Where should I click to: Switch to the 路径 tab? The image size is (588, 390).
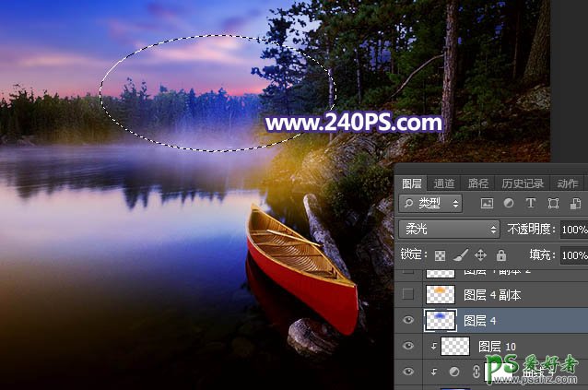pyautogui.click(x=478, y=183)
